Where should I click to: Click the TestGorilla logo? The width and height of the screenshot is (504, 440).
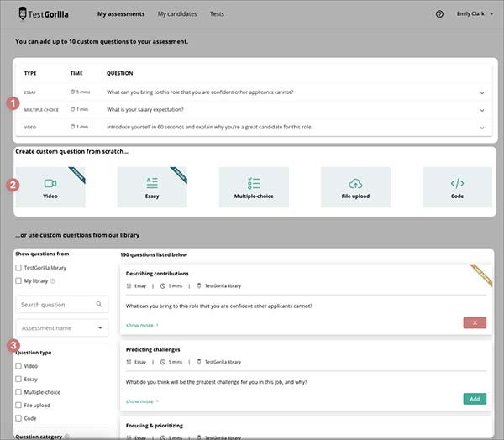pyautogui.click(x=44, y=14)
